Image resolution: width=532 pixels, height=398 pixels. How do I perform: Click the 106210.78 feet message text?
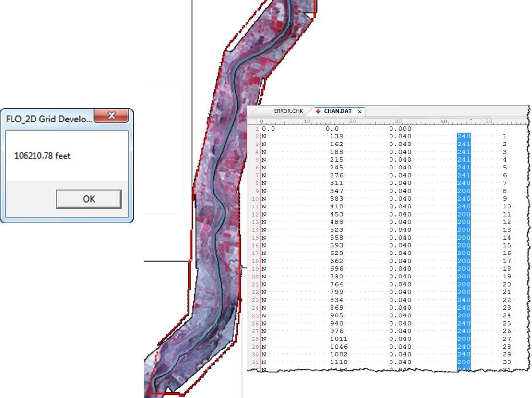(43, 156)
